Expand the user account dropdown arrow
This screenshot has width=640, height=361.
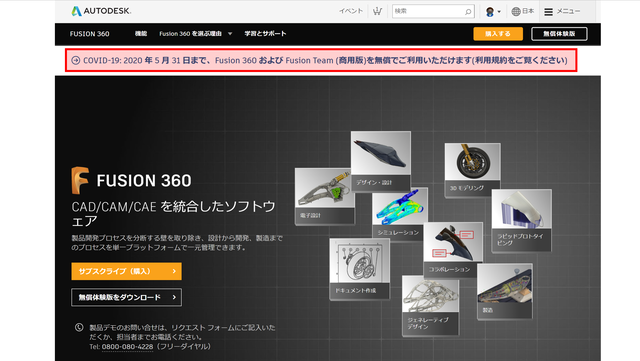pyautogui.click(x=499, y=12)
